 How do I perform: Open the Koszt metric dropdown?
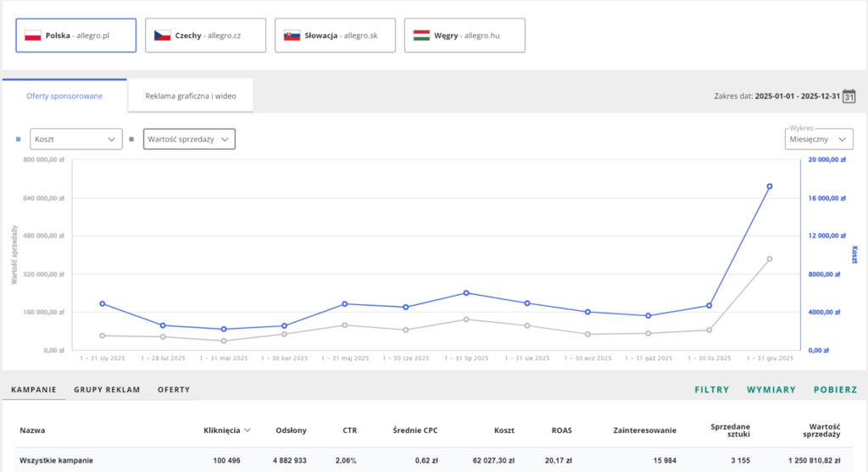pos(76,139)
